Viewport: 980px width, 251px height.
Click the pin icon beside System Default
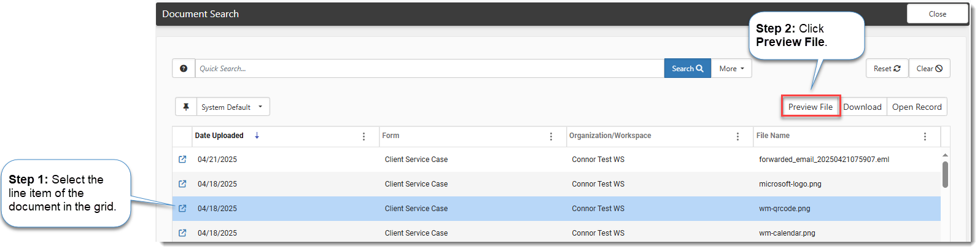click(186, 107)
